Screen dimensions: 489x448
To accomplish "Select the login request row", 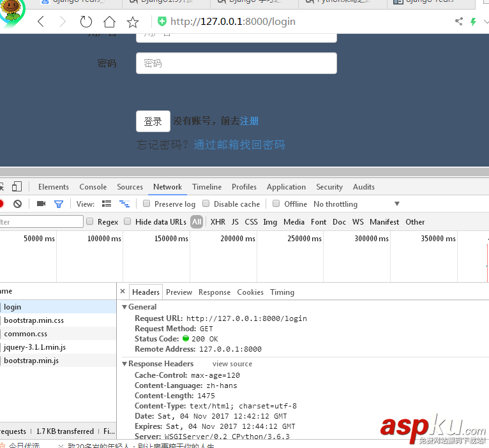I will pos(58,307).
